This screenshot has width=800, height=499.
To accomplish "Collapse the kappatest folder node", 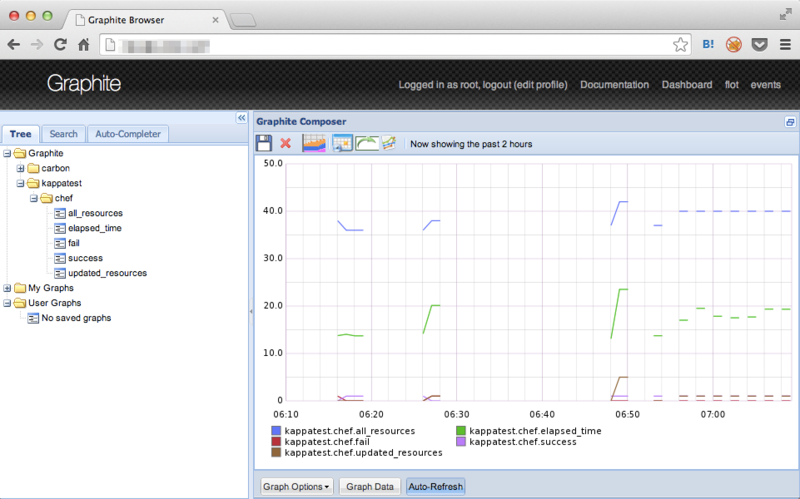I will pyautogui.click(x=20, y=183).
